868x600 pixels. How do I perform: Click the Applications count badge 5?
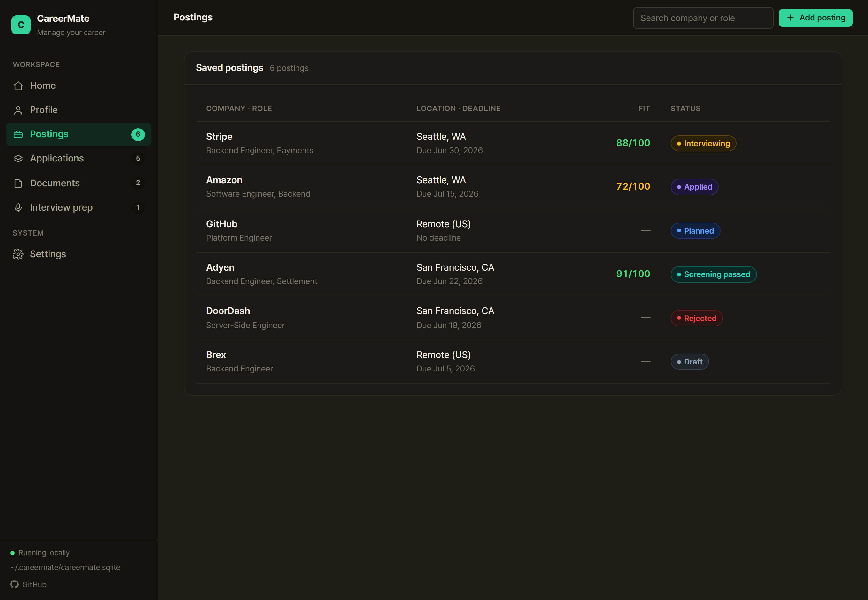[138, 159]
